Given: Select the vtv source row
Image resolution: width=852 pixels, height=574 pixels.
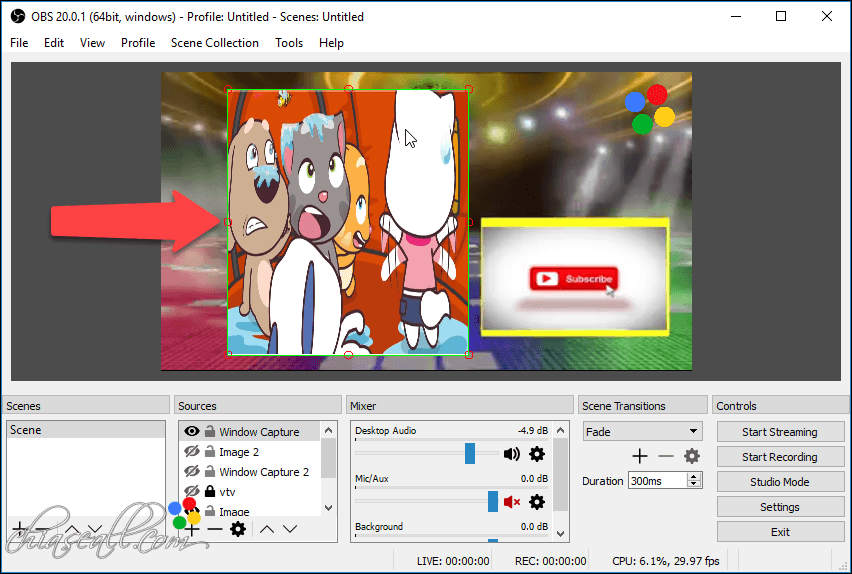Looking at the screenshot, I should pos(250,491).
